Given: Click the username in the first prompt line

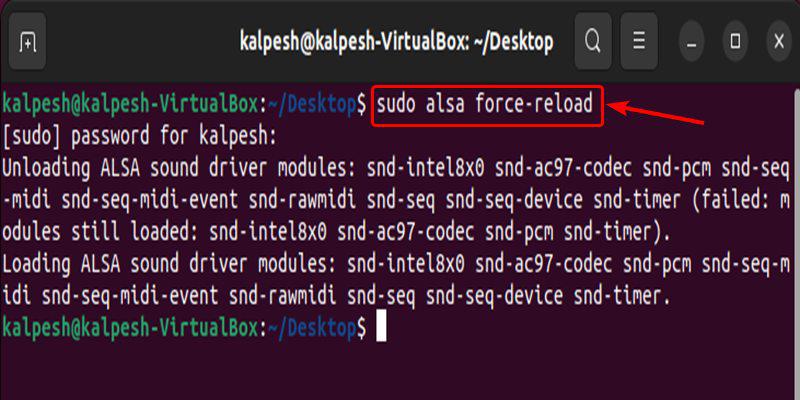Looking at the screenshot, I should 130,104.
